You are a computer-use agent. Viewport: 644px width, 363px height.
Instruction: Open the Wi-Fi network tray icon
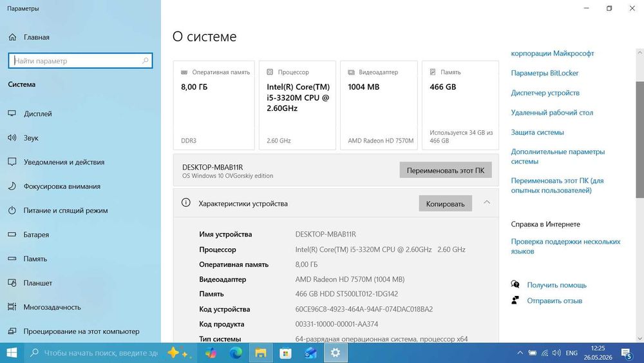(x=545, y=353)
